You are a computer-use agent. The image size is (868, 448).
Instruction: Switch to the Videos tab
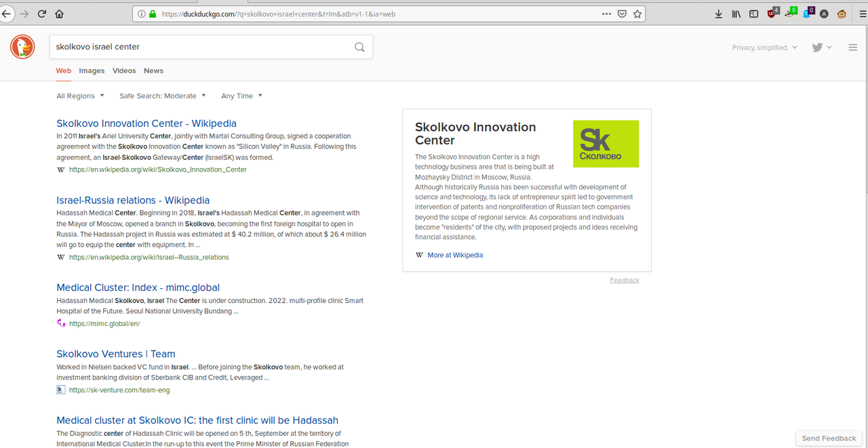click(124, 70)
